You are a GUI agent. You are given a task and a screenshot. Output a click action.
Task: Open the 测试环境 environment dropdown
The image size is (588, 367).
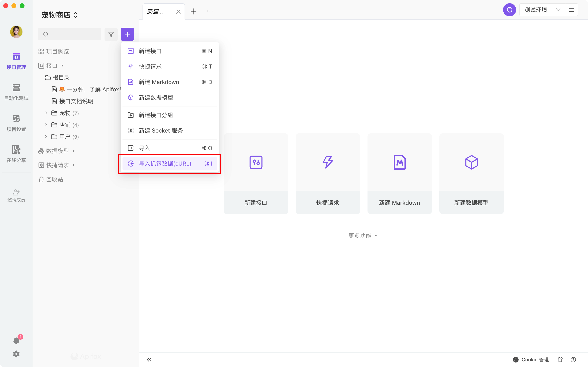(542, 10)
